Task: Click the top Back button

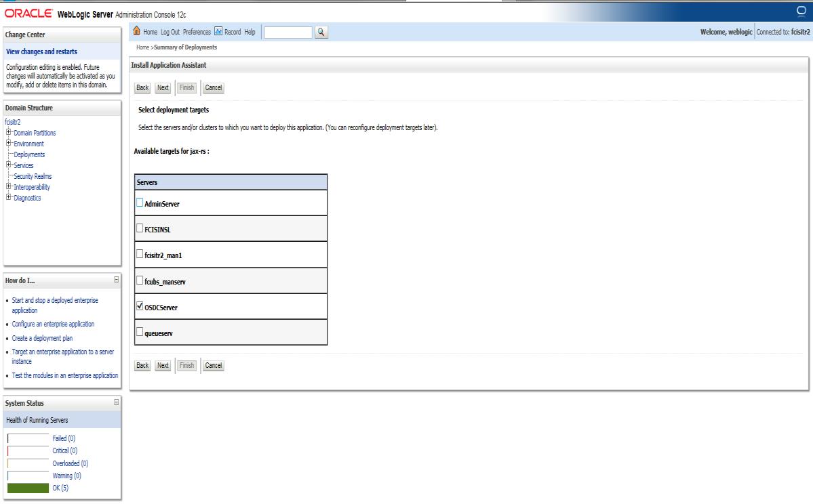Action: pyautogui.click(x=142, y=87)
